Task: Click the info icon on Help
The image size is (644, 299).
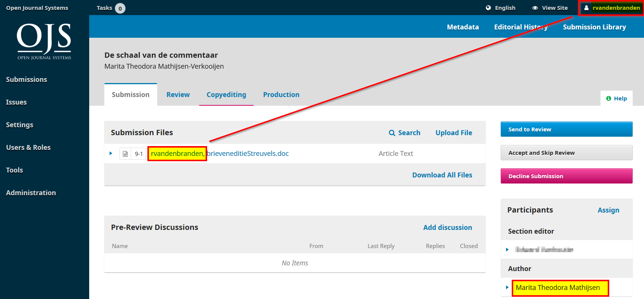Action: pyautogui.click(x=608, y=99)
